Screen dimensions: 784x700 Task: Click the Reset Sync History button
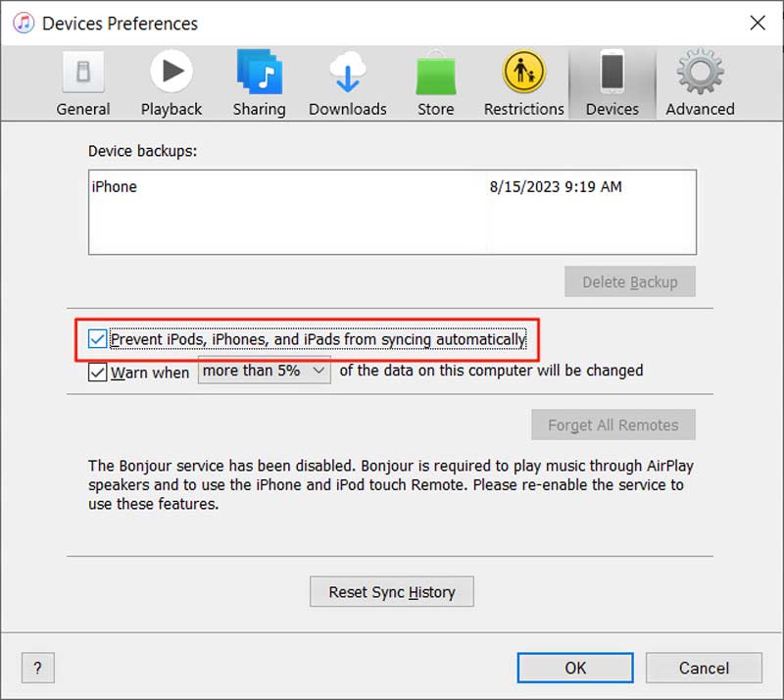[x=391, y=591]
